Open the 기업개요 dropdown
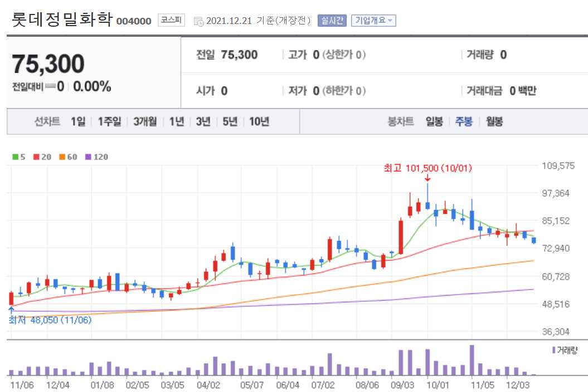 tap(373, 20)
